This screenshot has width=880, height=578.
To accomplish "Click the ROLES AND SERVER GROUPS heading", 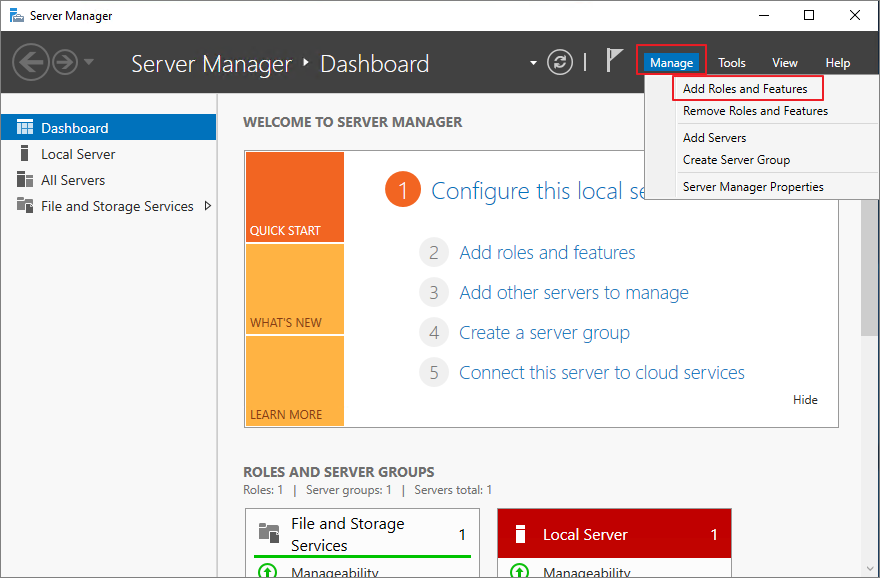I will point(338,472).
